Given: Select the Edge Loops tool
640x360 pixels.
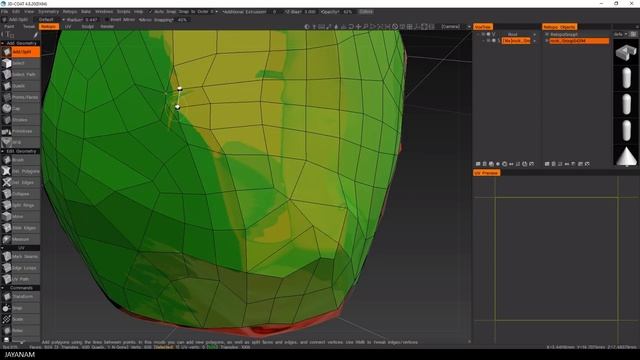Looking at the screenshot, I should (x=20, y=268).
